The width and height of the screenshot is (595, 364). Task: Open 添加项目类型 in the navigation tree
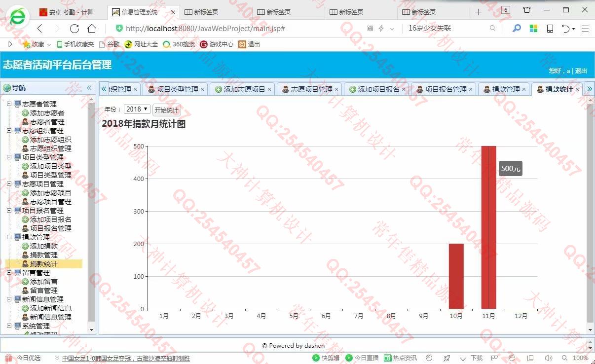click(x=50, y=166)
